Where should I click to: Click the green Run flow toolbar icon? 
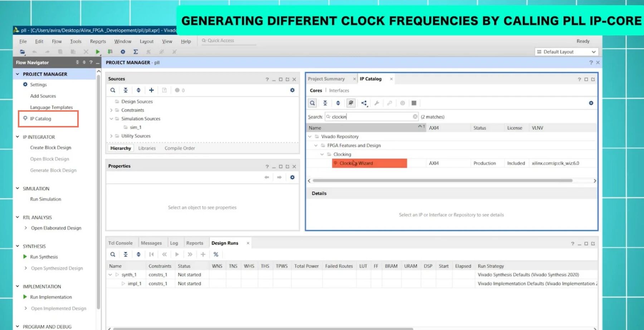[98, 52]
